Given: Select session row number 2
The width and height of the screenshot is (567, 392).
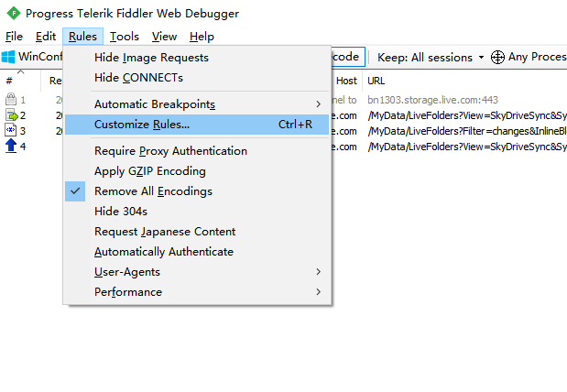Looking at the screenshot, I should pyautogui.click(x=23, y=115).
